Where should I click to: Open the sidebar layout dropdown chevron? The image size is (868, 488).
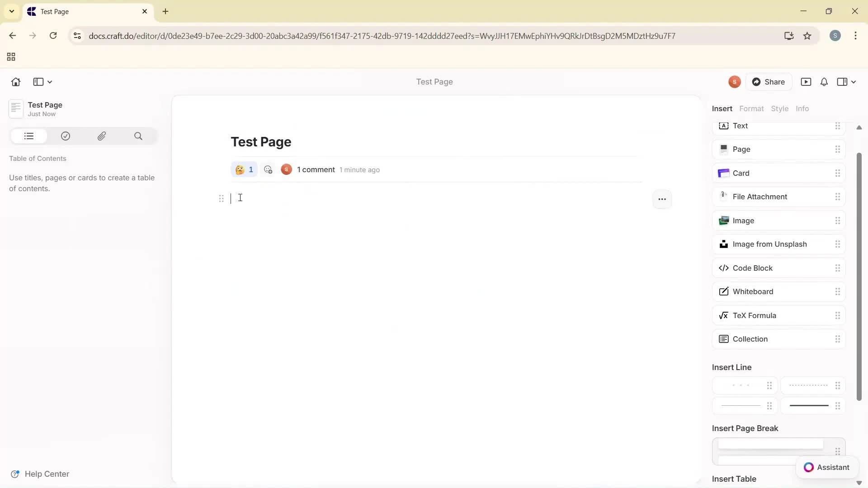[x=49, y=82]
